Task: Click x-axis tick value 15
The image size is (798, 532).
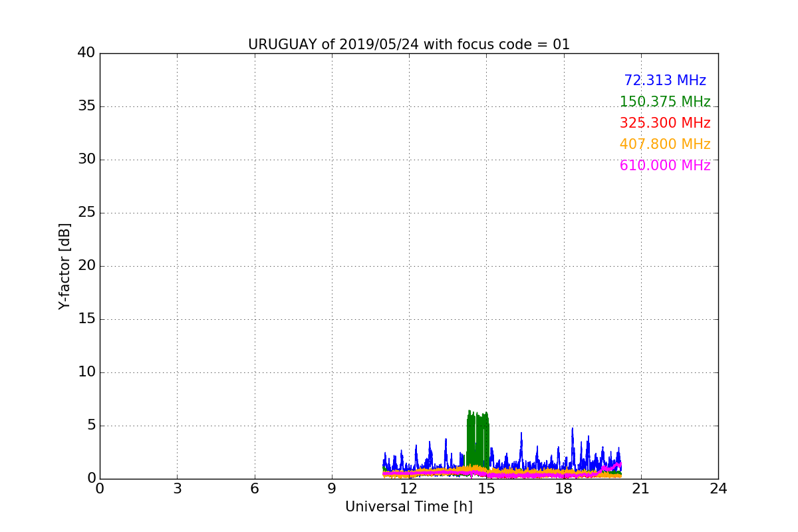Action: [486, 489]
